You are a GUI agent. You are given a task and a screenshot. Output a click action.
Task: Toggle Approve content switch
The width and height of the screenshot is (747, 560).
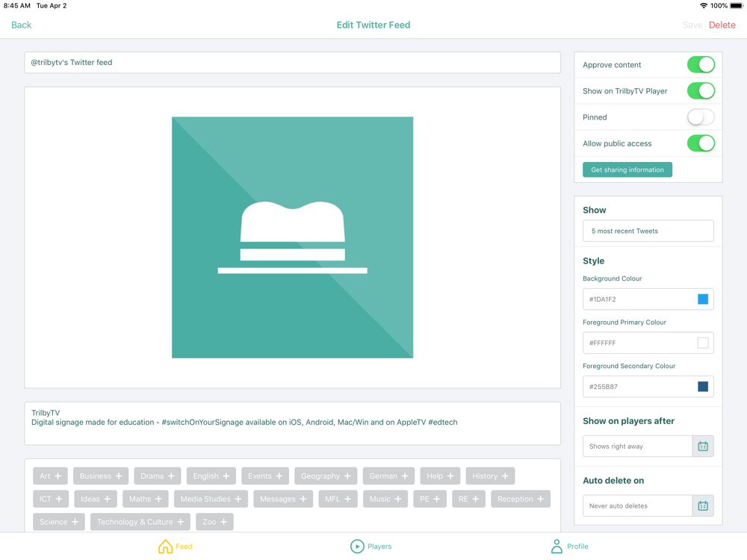pos(701,65)
